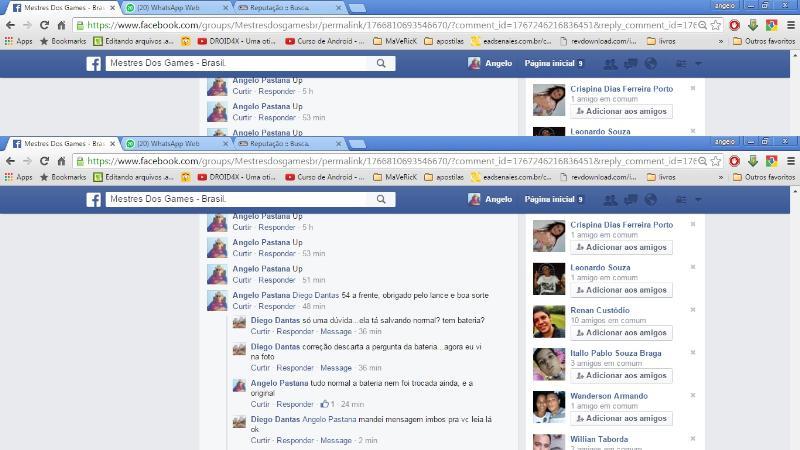Open the messages icon in the lower window's header
Screen dimensions: 800x450
631,200
